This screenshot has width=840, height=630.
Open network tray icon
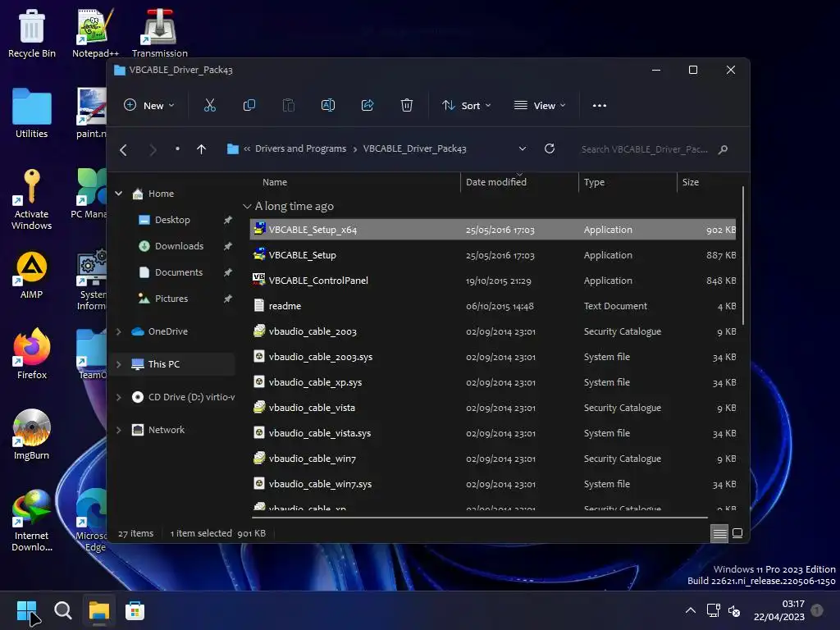(x=713, y=610)
